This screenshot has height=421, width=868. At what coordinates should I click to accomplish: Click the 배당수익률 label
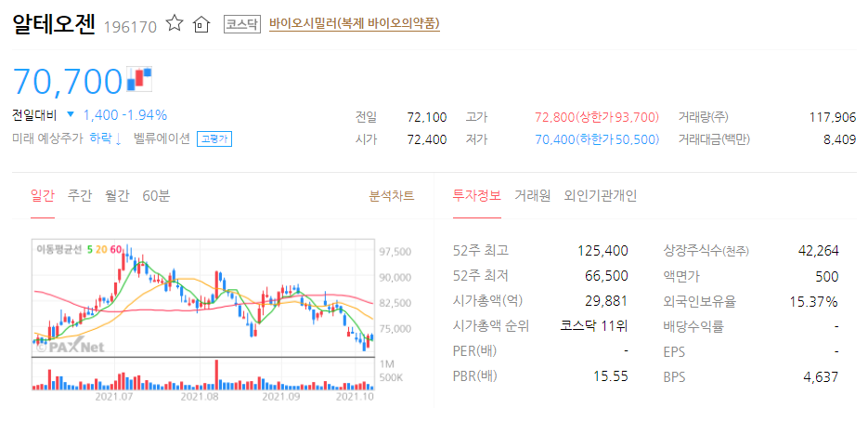click(x=693, y=326)
